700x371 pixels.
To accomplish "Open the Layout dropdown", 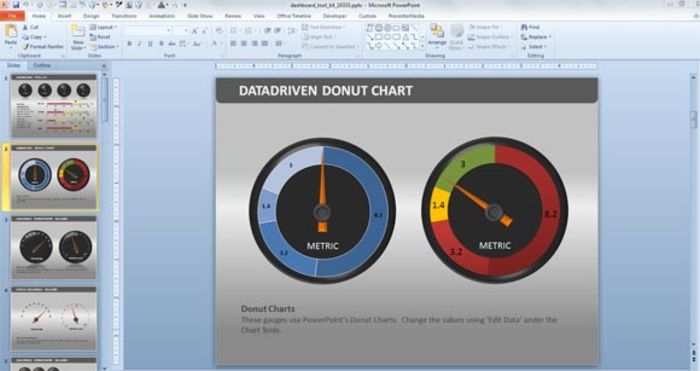I will click(103, 27).
